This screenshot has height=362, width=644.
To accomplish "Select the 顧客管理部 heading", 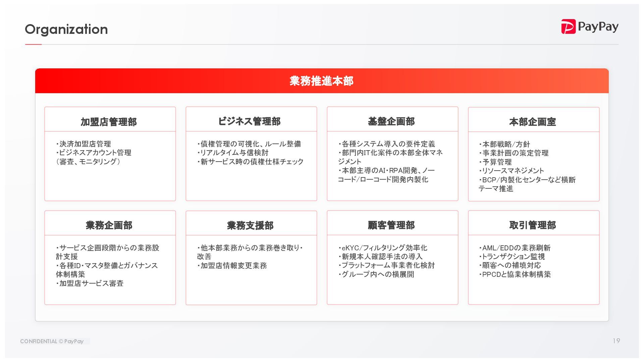I will pos(391,225).
